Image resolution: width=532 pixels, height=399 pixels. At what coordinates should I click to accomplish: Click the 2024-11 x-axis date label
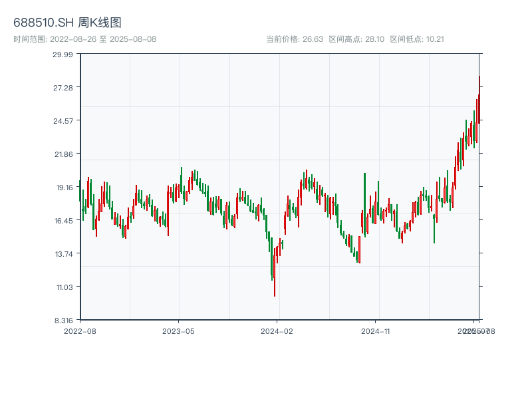pyautogui.click(x=376, y=331)
